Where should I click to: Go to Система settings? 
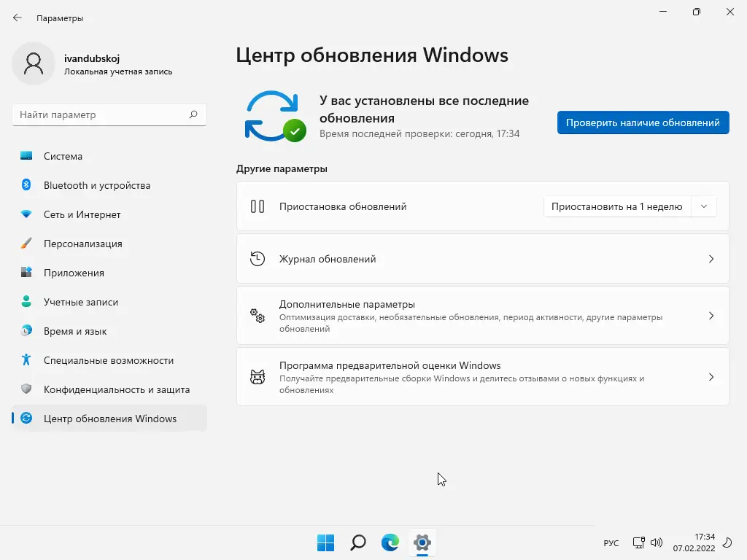point(109,156)
